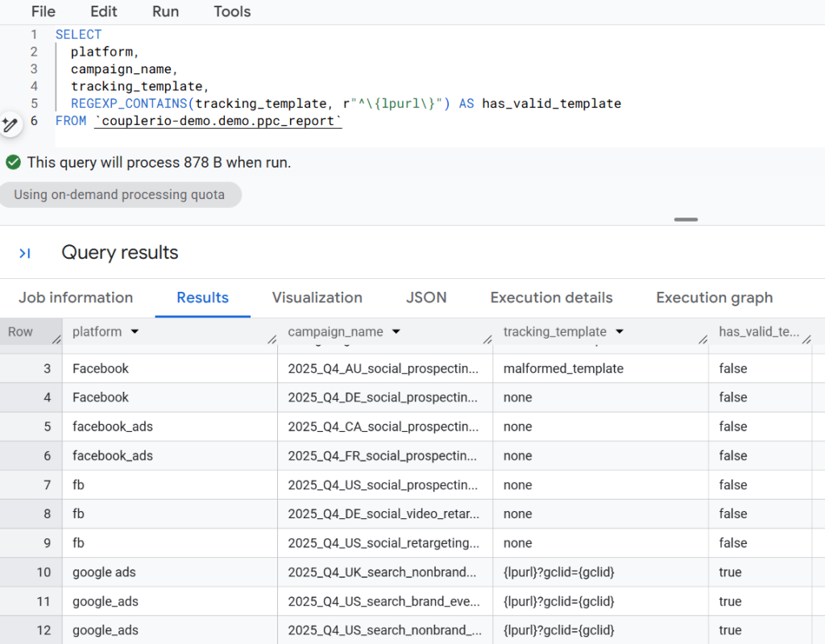Open campaign_name column dropdown arrow
This screenshot has height=644, width=825.
tap(396, 332)
